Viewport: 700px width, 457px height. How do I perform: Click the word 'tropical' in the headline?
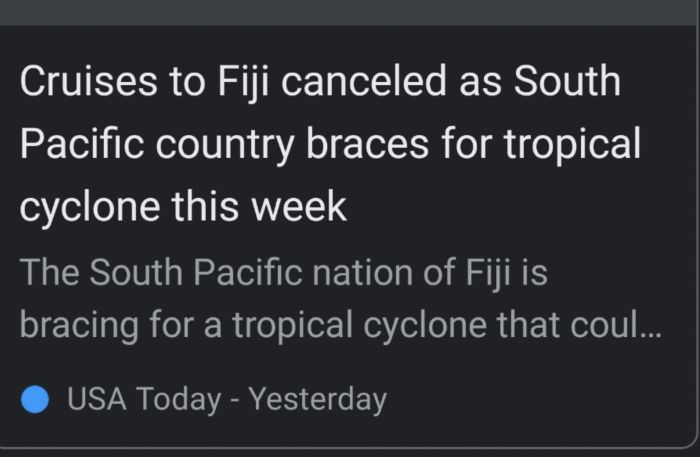573,145
